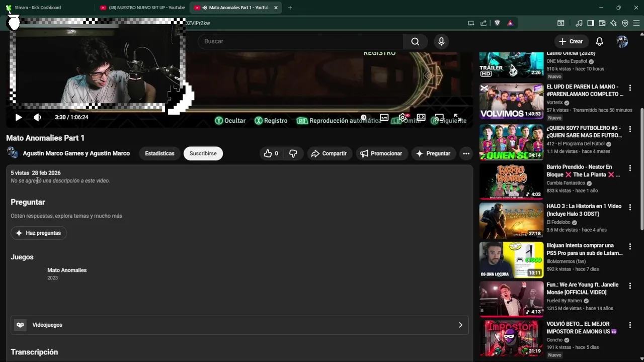This screenshot has width=644, height=362.
Task: Open video player settings gear
Action: tap(403, 118)
